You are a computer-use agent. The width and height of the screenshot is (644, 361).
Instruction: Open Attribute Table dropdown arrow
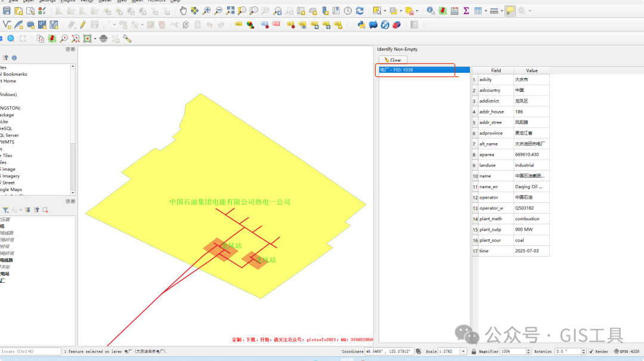click(x=486, y=11)
